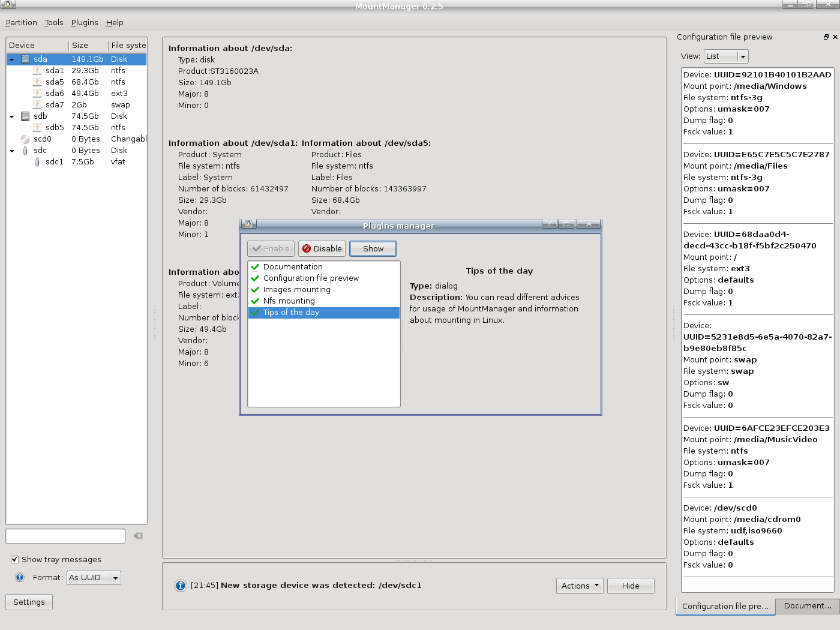
Task: Undock the Configuration file preview panel
Action: 826,37
